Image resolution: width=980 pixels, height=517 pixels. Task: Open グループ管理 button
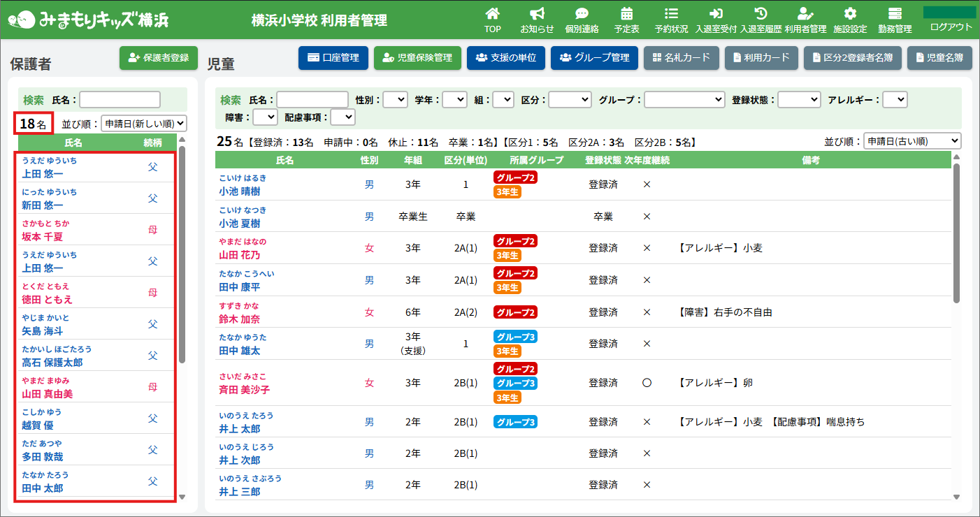tap(594, 58)
